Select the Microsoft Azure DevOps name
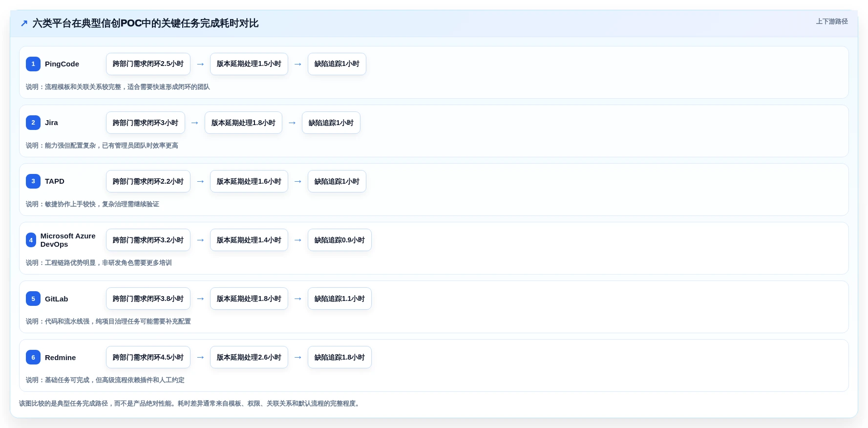The image size is (868, 428). tap(68, 240)
